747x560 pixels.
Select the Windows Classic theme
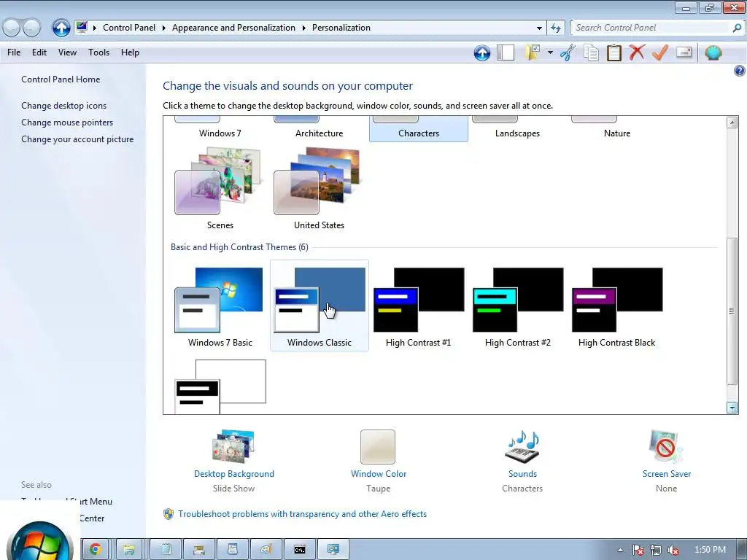coord(320,306)
